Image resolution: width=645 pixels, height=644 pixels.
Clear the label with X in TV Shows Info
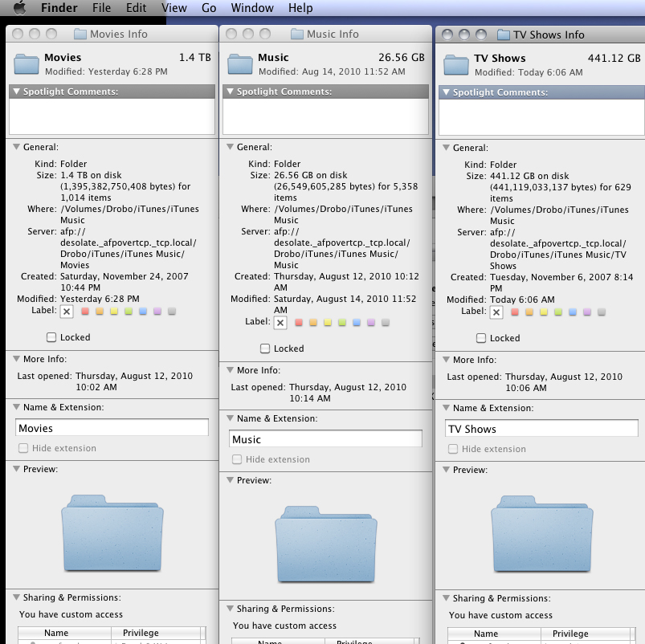(x=496, y=312)
